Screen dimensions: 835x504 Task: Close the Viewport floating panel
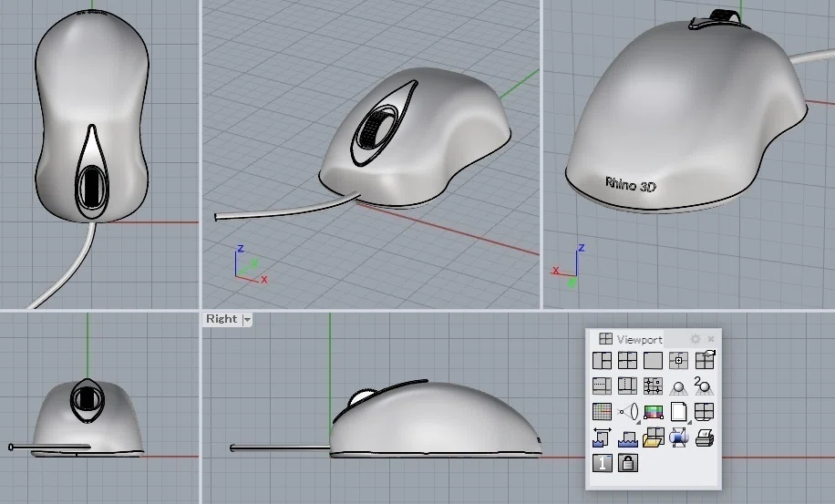point(711,339)
